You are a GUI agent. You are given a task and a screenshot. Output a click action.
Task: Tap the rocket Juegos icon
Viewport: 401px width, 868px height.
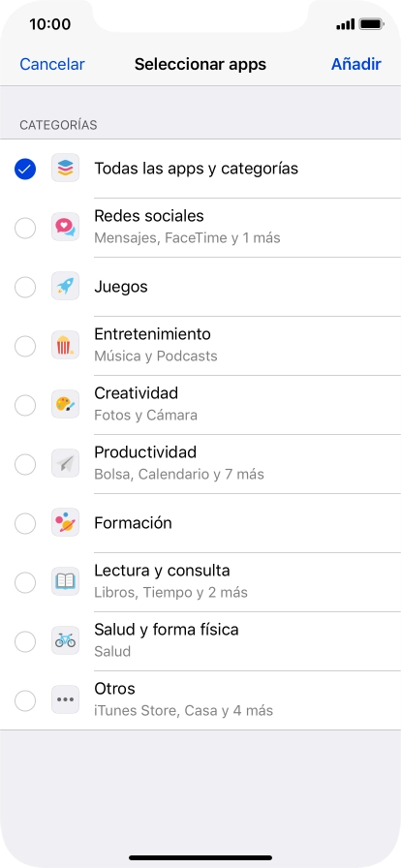(65, 287)
